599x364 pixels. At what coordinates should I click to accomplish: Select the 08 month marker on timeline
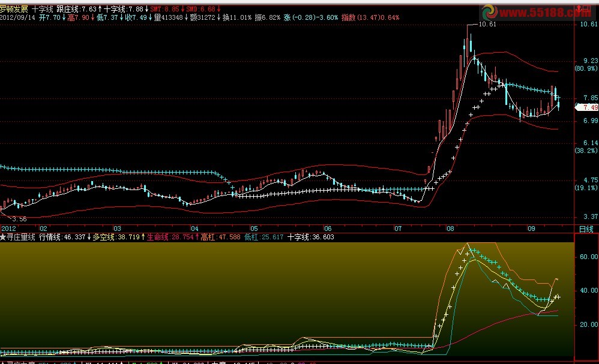(x=451, y=228)
